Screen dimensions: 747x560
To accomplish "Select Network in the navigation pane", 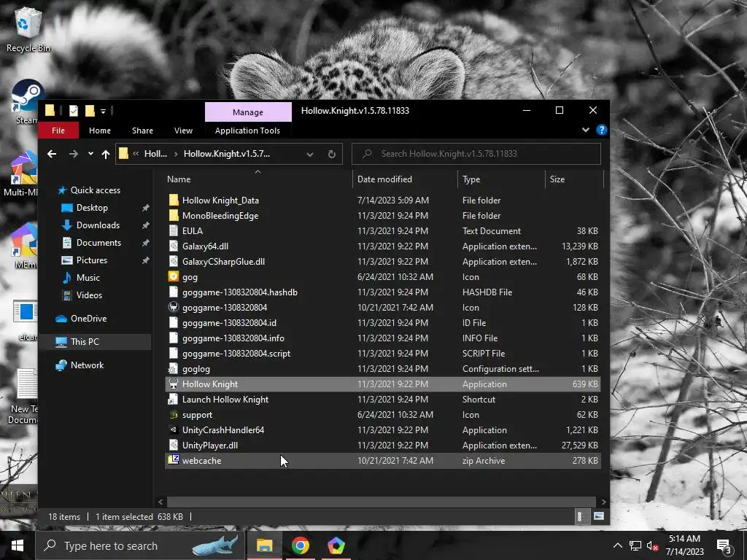I will pos(87,365).
